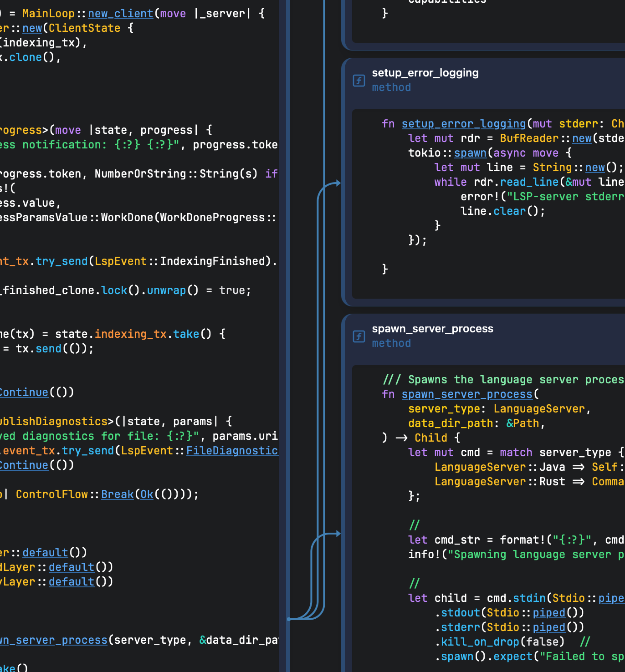Select the setup_error_logging card title
This screenshot has width=625, height=672.
coord(425,73)
